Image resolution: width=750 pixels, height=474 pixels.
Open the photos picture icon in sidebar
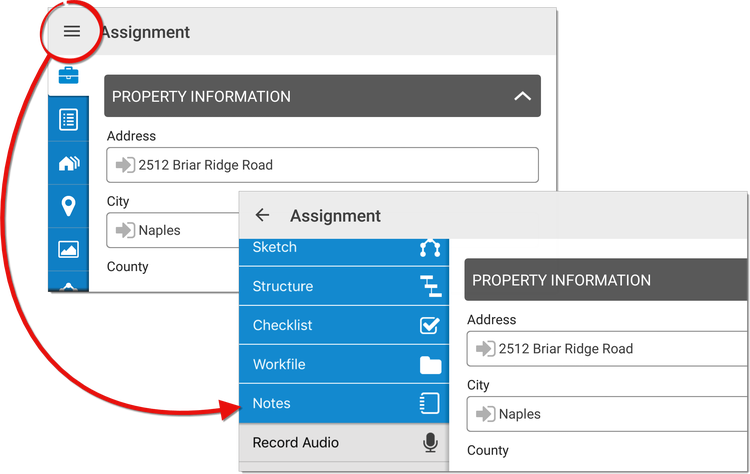pyautogui.click(x=68, y=249)
